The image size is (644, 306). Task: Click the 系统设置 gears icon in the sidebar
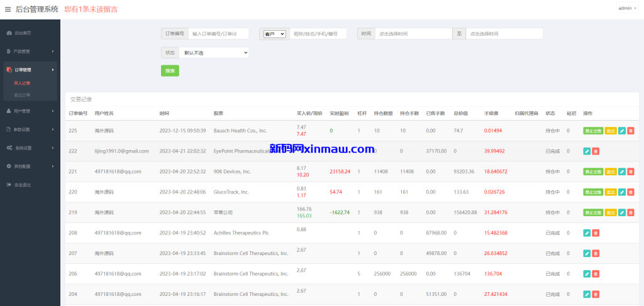click(x=9, y=148)
